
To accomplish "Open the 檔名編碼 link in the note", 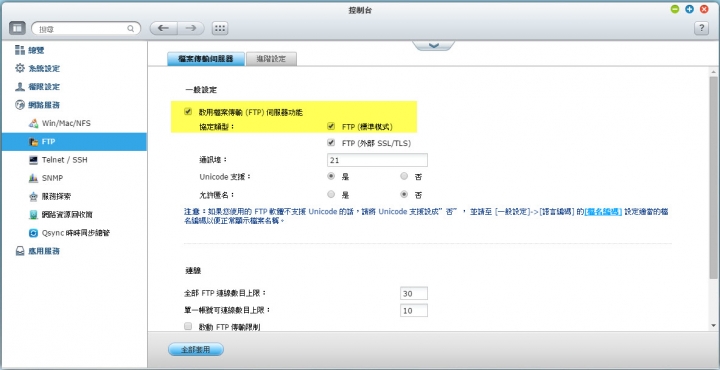I will tap(603, 212).
